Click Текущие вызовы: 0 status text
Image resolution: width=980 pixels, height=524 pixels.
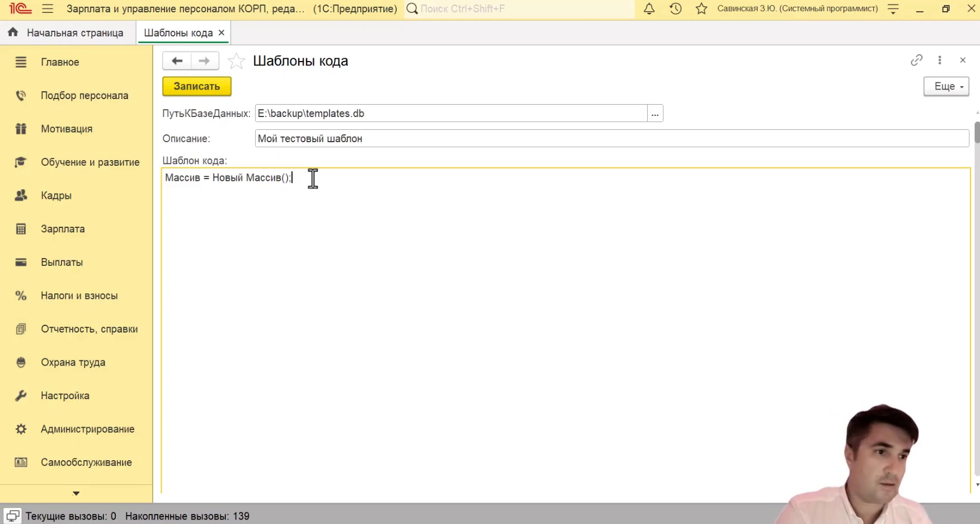(71, 516)
